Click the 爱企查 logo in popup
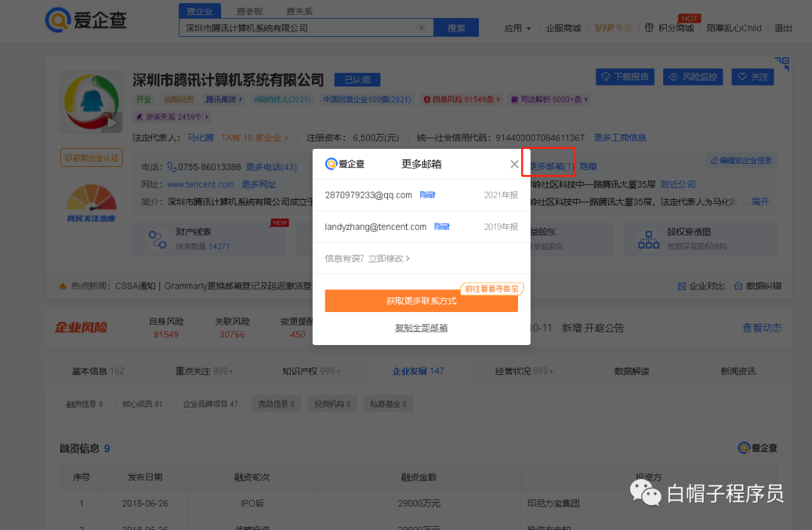This screenshot has height=530, width=812. coord(344,164)
